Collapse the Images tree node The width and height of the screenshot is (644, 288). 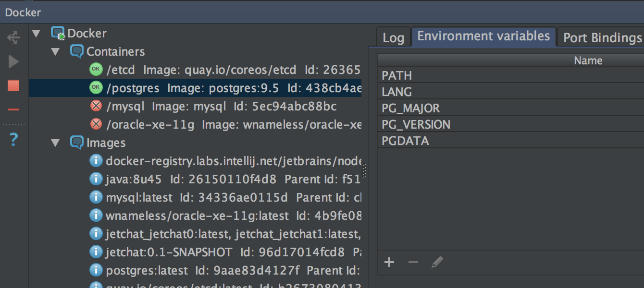(x=55, y=143)
